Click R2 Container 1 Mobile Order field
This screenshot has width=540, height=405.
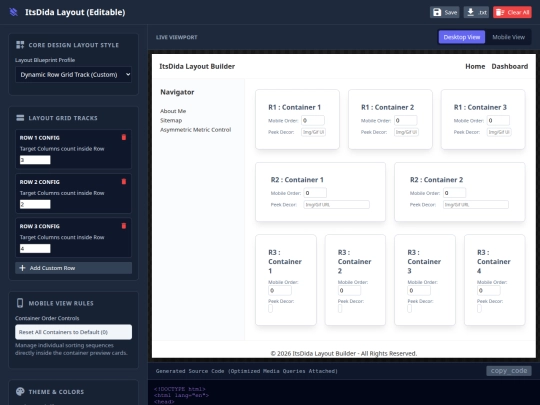point(315,193)
